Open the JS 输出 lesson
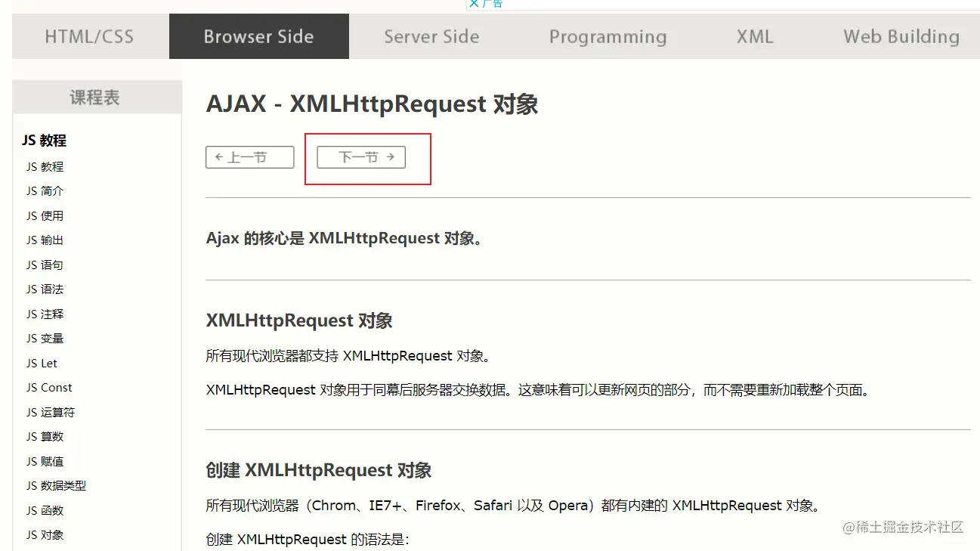The image size is (980, 551). pyautogui.click(x=45, y=240)
